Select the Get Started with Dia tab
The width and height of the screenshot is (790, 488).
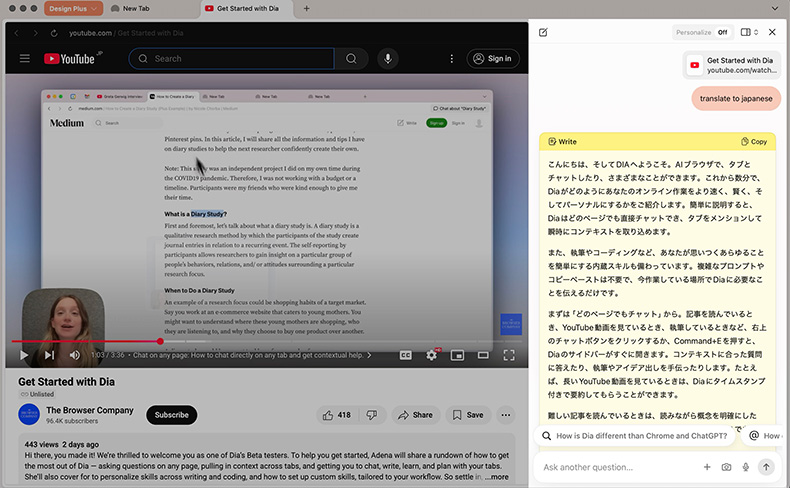(247, 9)
